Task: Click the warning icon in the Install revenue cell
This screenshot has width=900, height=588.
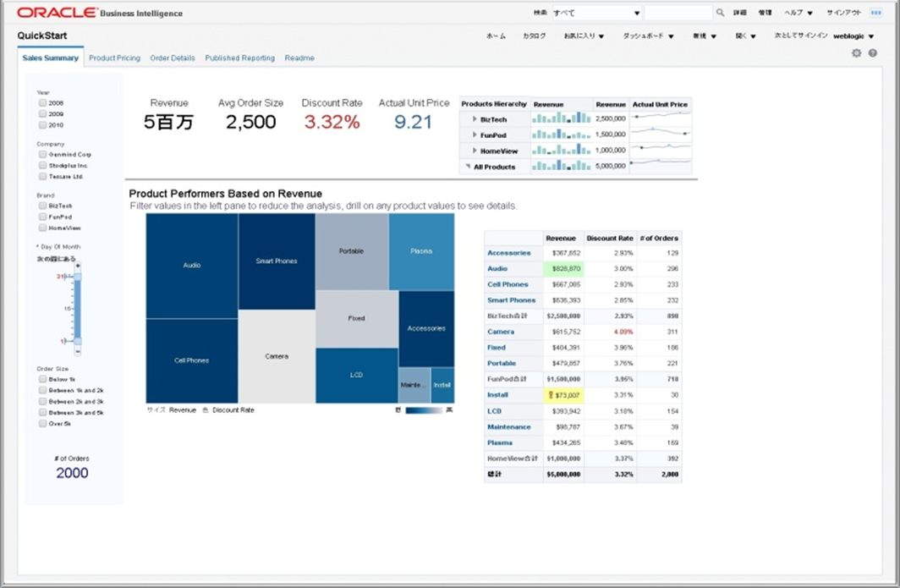Action: pos(551,395)
